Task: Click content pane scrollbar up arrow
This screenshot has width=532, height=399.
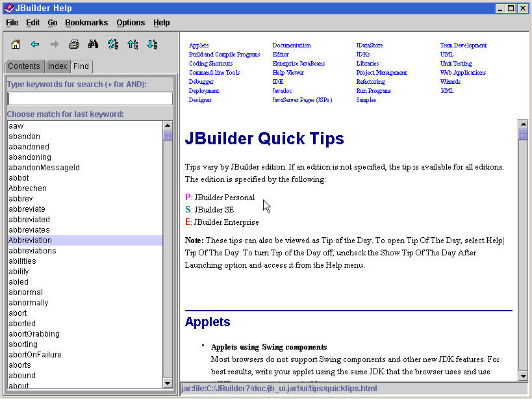Action: (523, 124)
